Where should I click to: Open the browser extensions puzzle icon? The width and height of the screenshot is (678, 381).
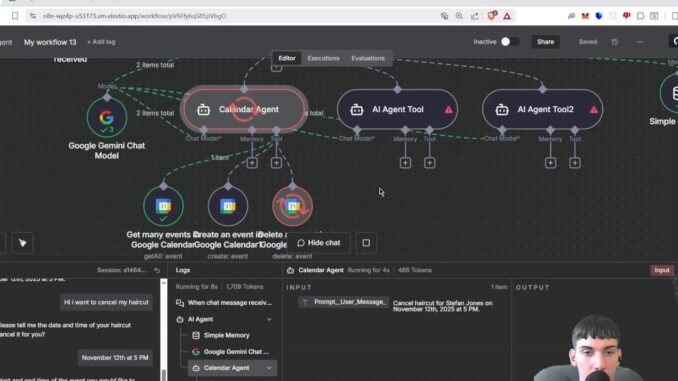click(640, 16)
